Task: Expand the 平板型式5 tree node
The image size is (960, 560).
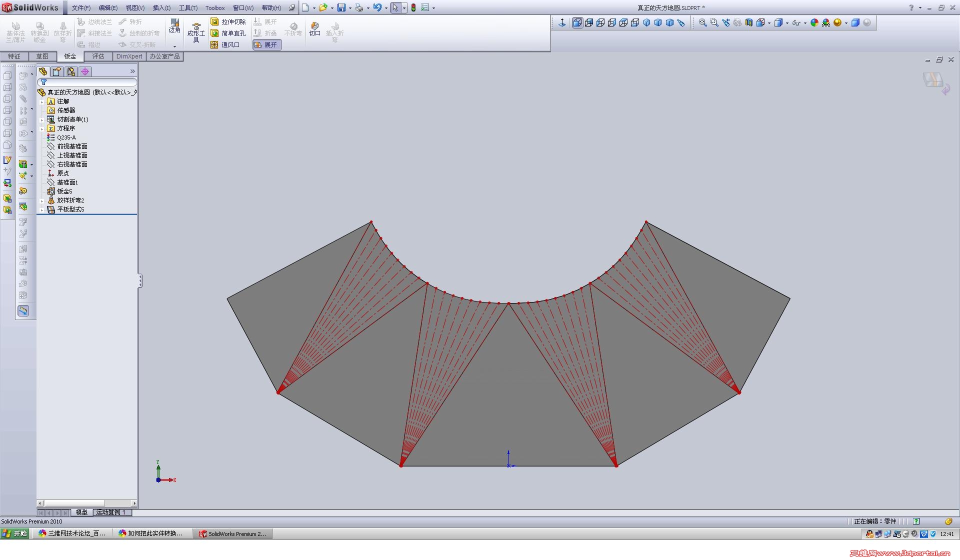Action: 42,210
